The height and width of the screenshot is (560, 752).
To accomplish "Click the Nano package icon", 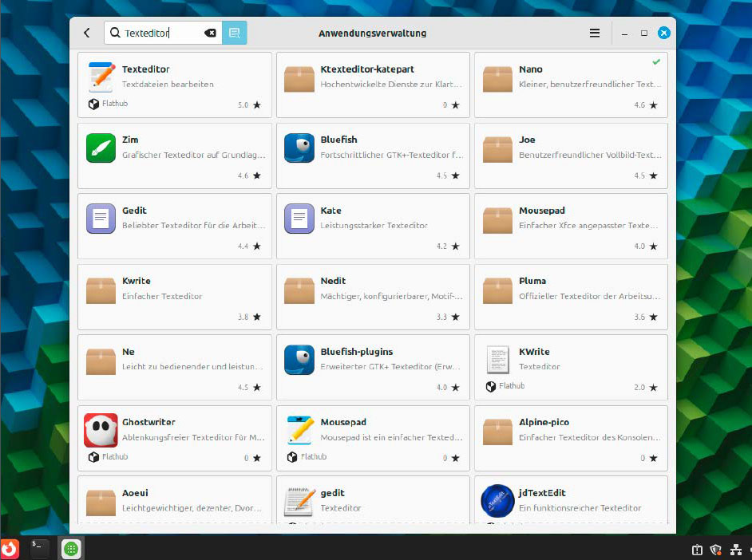I will [497, 78].
